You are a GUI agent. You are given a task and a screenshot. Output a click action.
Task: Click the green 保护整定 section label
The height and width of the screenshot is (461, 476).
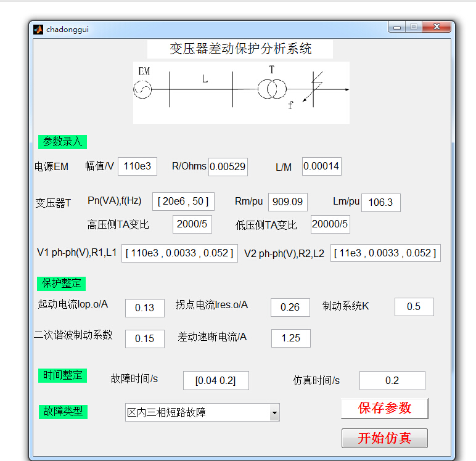point(62,284)
